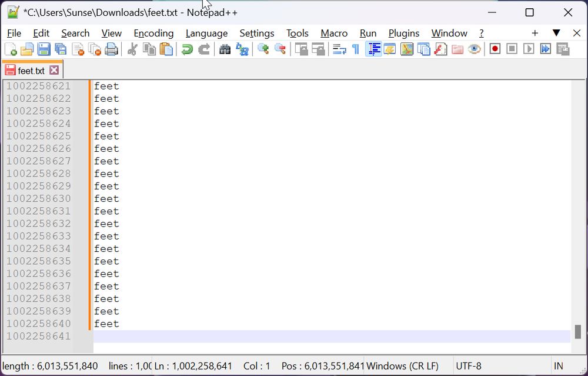Open the overflow menu via the black triangle
The height and width of the screenshot is (376, 588).
pos(557,34)
